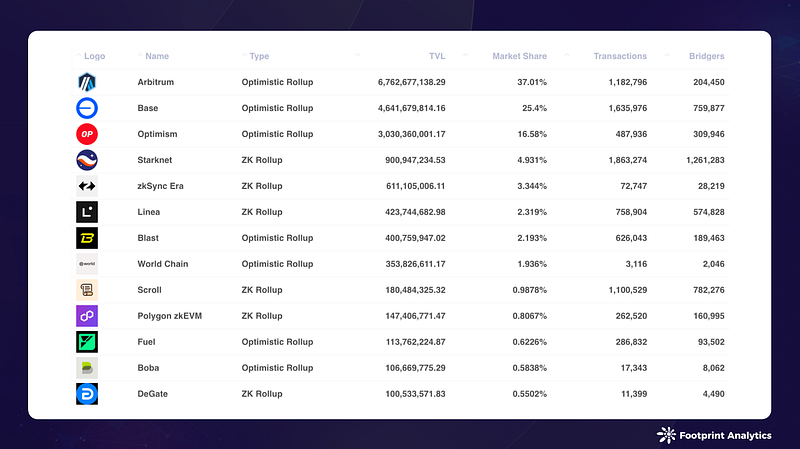Click the Scroll logo icon

pyautogui.click(x=87, y=290)
